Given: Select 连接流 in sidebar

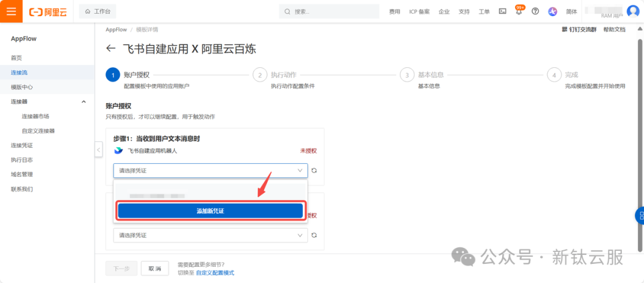Looking at the screenshot, I should point(19,73).
